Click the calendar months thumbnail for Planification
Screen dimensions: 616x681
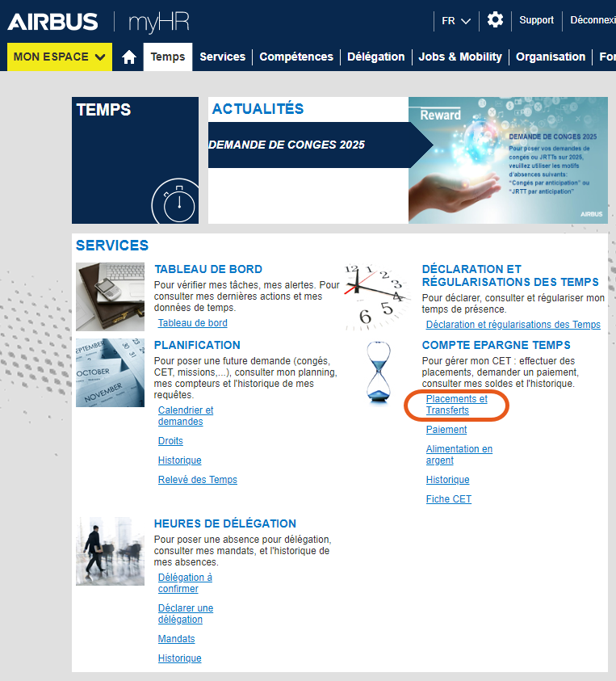[111, 372]
